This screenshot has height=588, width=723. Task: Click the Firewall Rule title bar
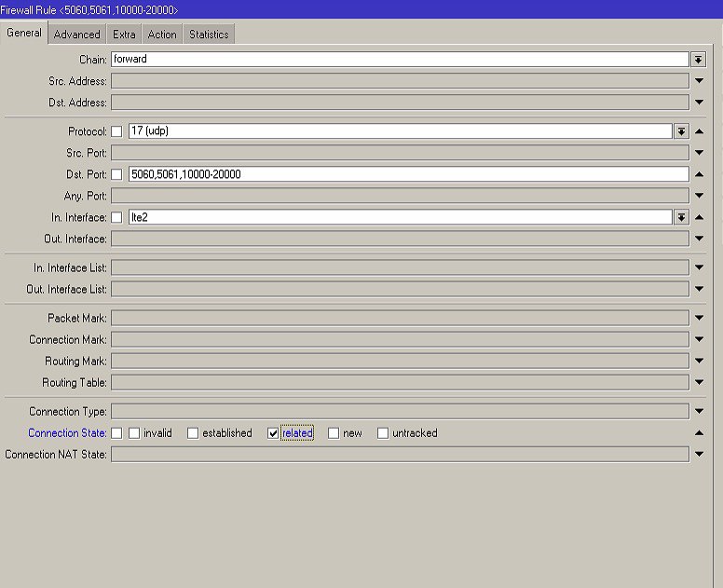(x=361, y=9)
